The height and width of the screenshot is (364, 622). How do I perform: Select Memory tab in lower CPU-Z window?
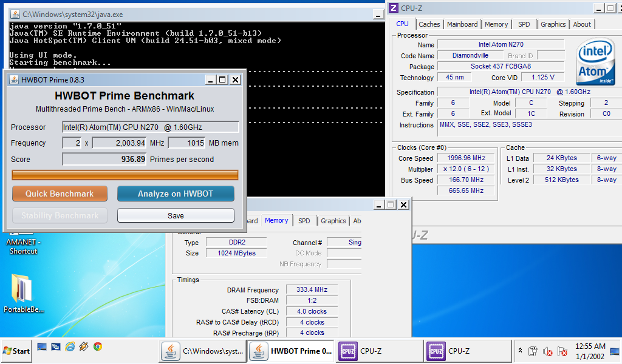click(x=276, y=220)
